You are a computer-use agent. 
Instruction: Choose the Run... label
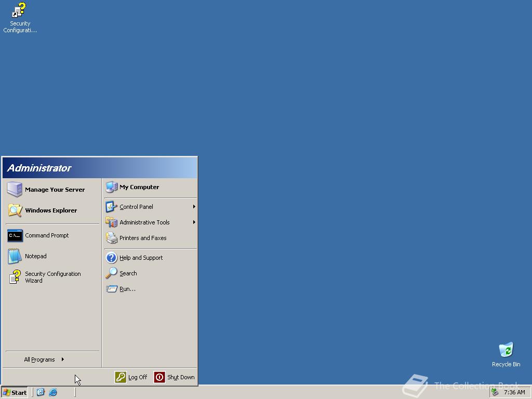click(127, 289)
